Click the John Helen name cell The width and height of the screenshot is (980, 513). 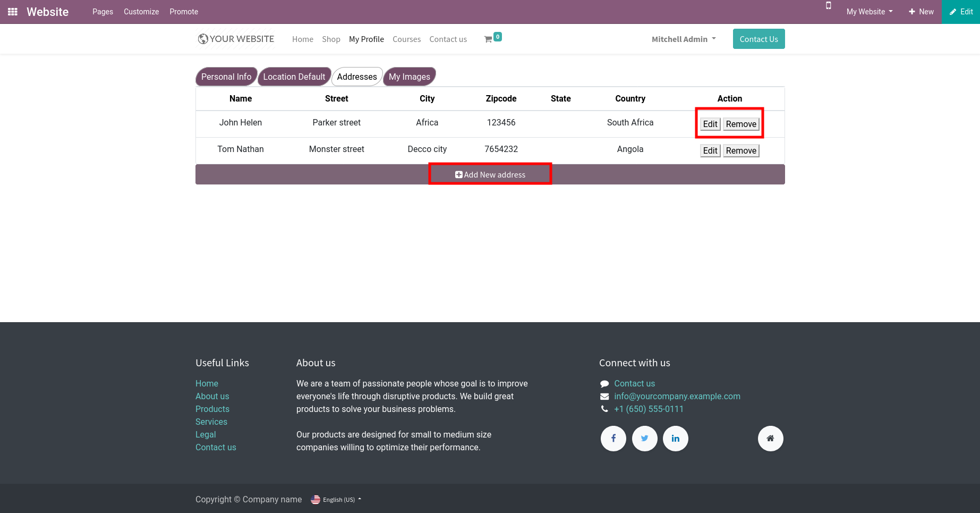coord(241,122)
